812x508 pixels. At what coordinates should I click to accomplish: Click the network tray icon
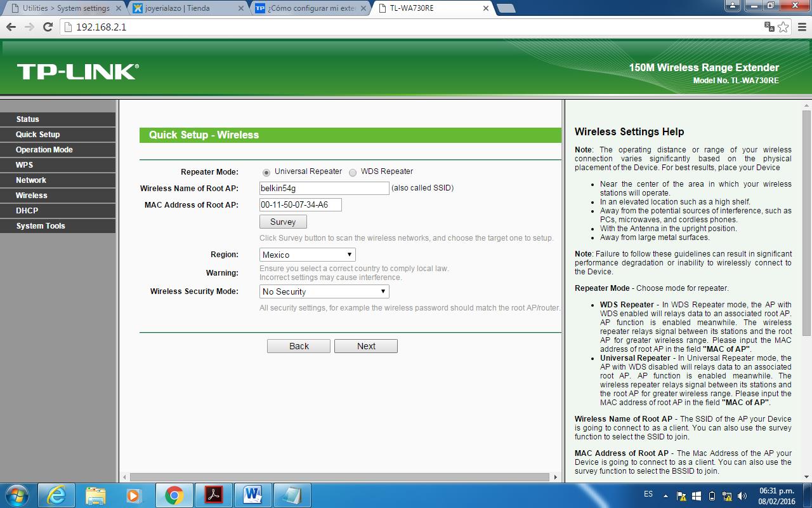click(727, 496)
